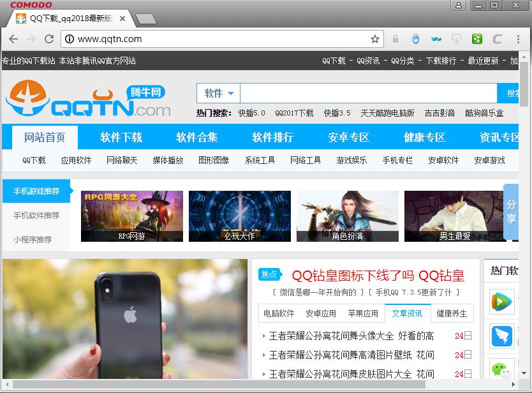Screen dimensions: 532x393
Task: Click the QQTN.com site logo
Action: (x=88, y=99)
